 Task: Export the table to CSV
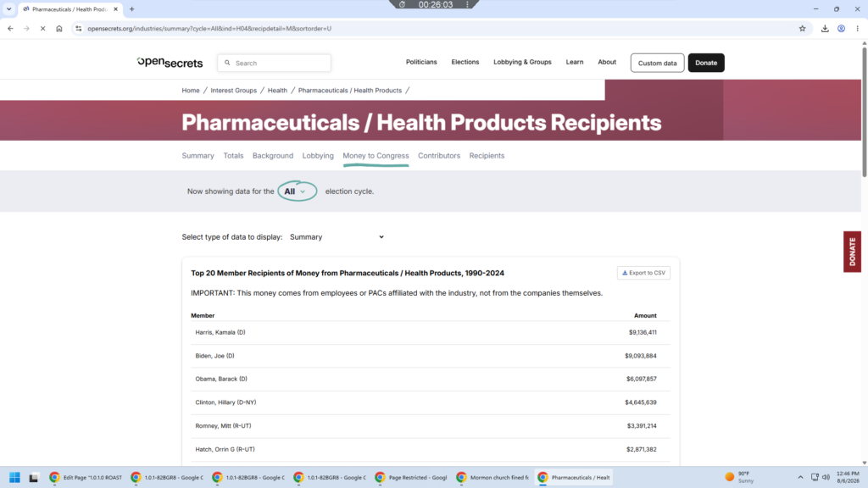pos(643,273)
